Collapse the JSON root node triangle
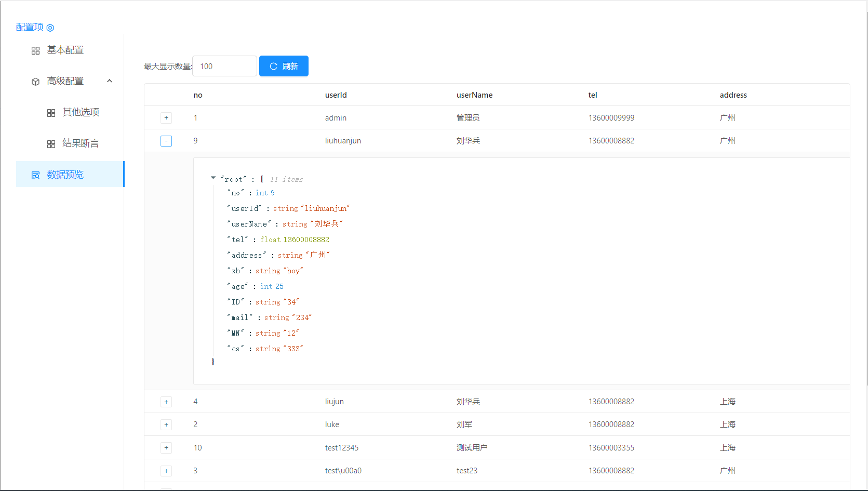868x491 pixels. tap(213, 178)
